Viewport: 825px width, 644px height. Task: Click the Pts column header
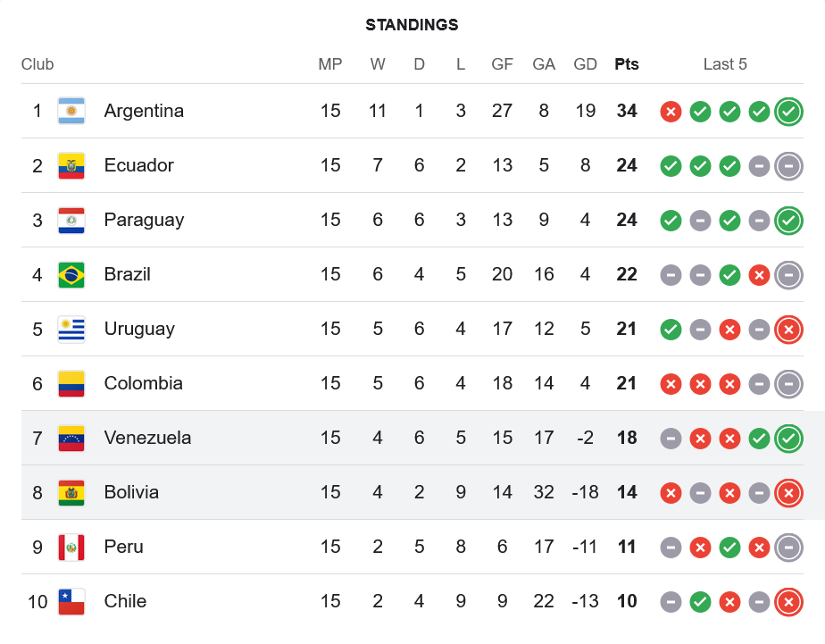click(627, 64)
